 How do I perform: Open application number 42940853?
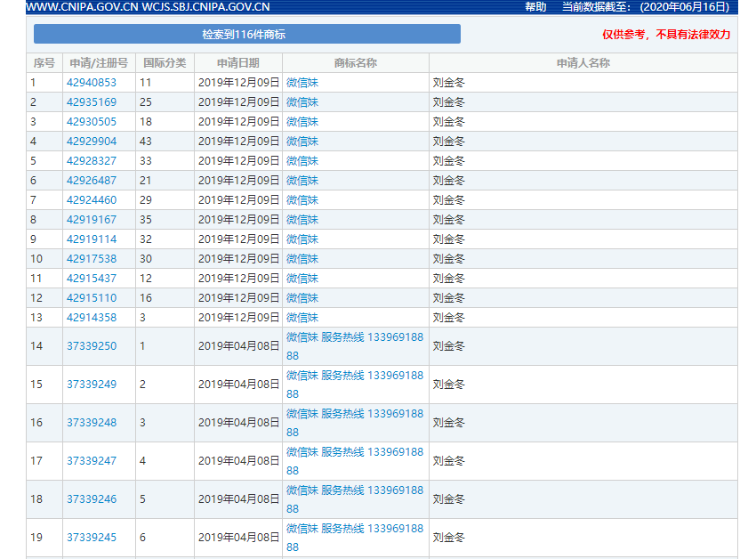(x=92, y=83)
